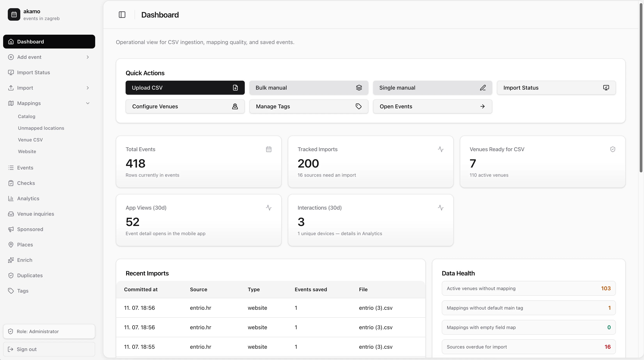Click the Sign out arrow icon
This screenshot has width=644, height=360.
11,349
